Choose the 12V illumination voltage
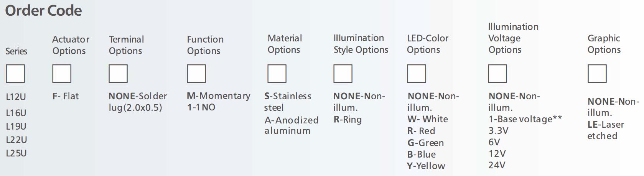This screenshot has width=644, height=176. tap(497, 154)
